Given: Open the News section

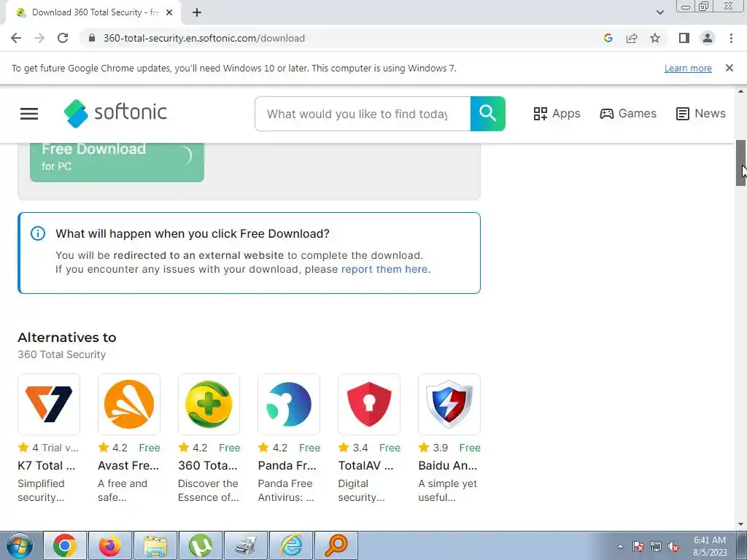Looking at the screenshot, I should pos(700,113).
